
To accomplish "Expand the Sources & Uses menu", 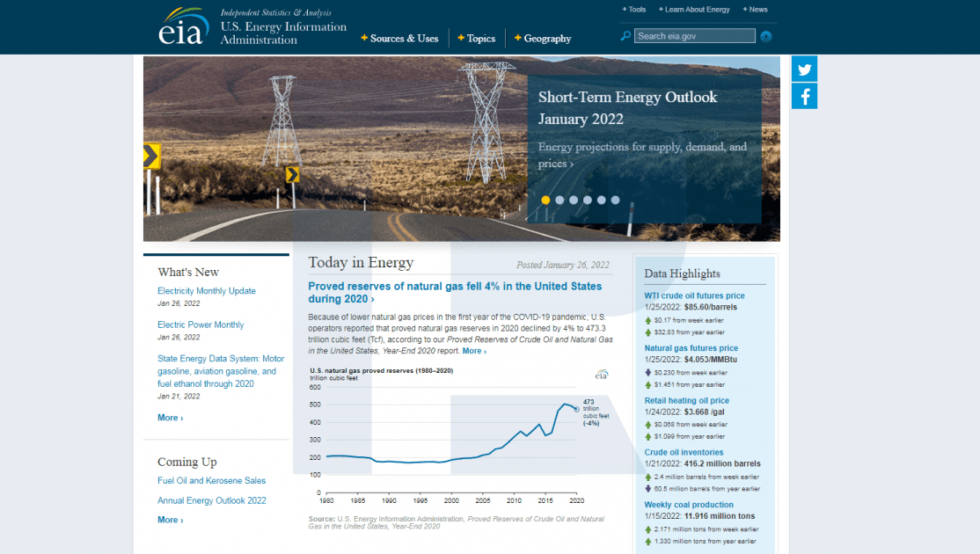I will [400, 39].
